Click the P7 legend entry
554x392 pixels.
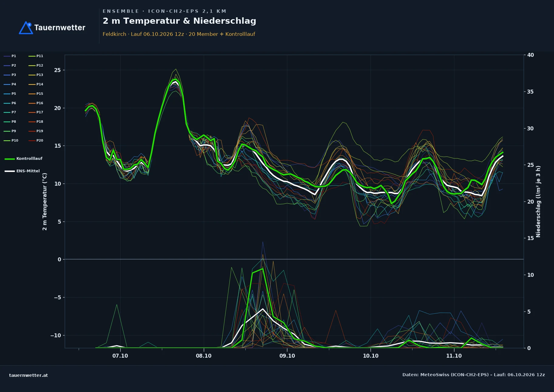tap(10, 112)
